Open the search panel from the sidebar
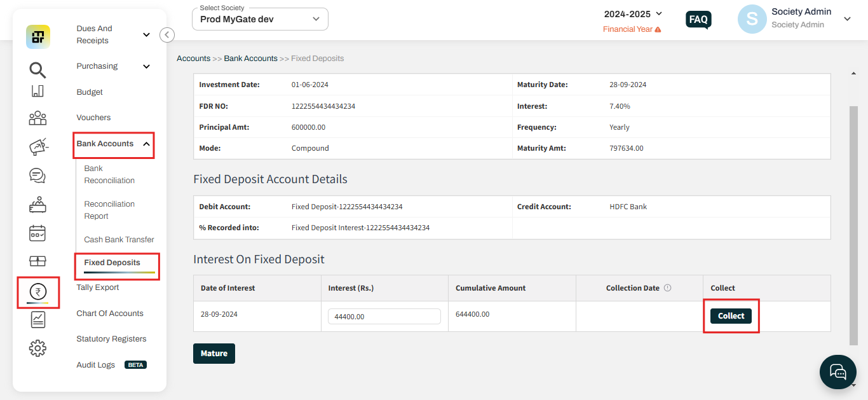868x400 pixels. (x=37, y=70)
